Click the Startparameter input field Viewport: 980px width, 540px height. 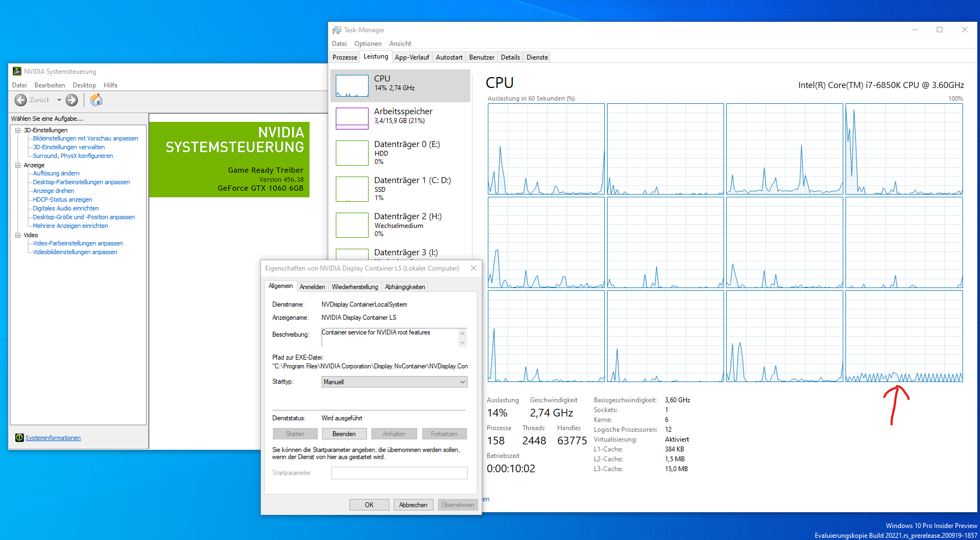[399, 473]
